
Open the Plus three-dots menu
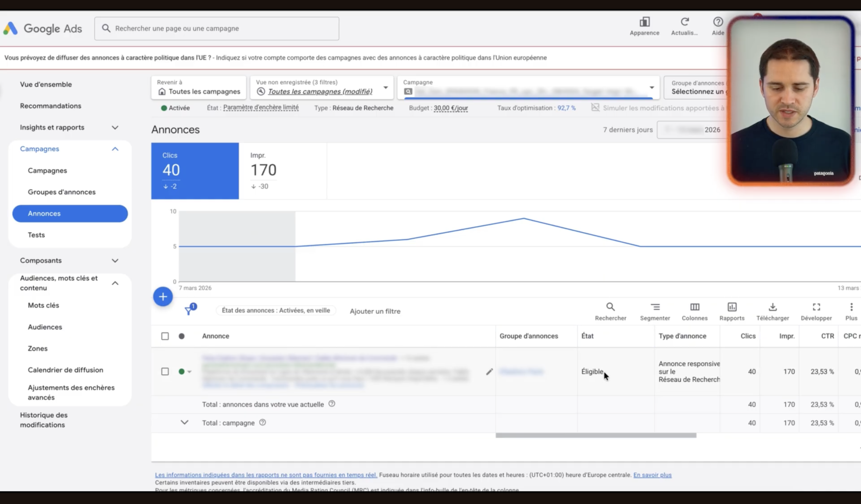pos(851,307)
